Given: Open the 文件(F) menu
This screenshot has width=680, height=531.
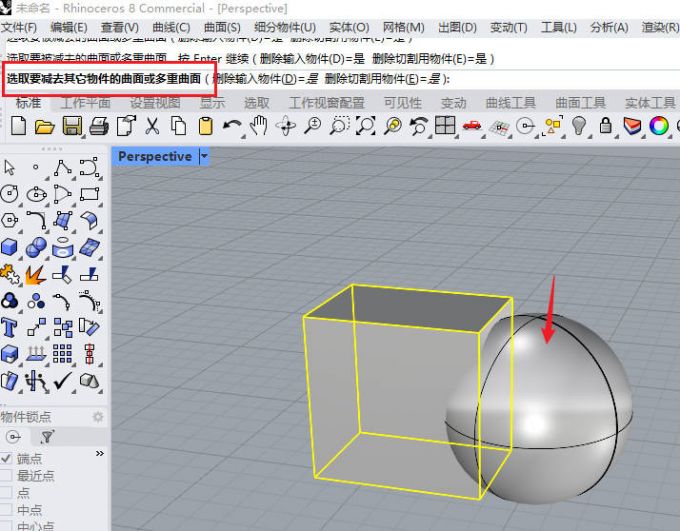Looking at the screenshot, I should pos(19,27).
